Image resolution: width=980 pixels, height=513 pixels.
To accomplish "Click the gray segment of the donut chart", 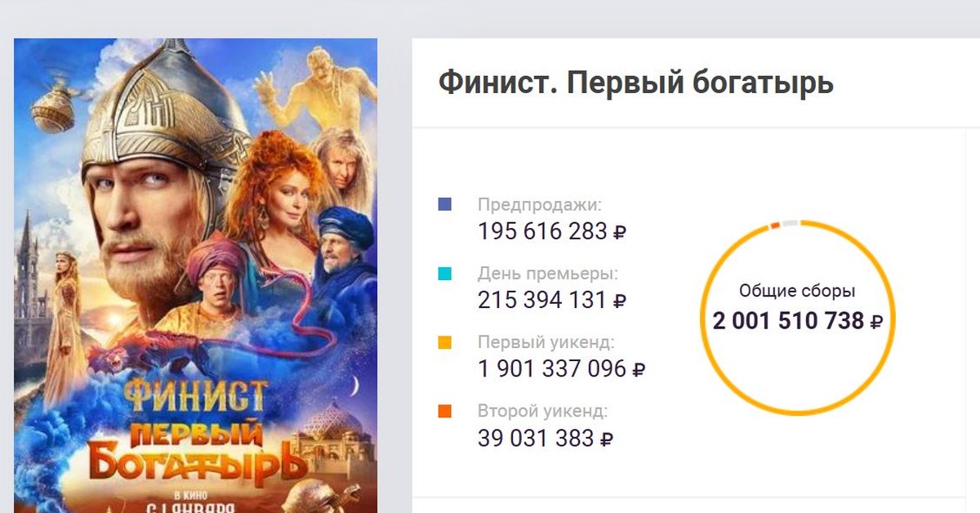I will coord(789,222).
